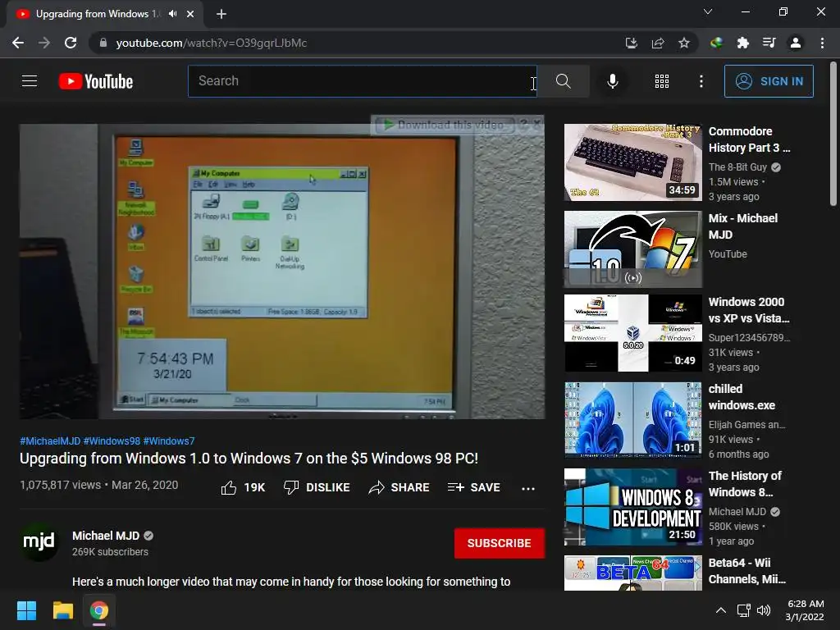The image size is (840, 630).
Task: Go back in the browser
Action: [x=18, y=43]
